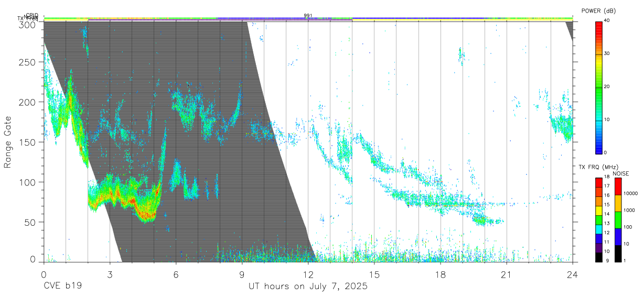Screen dimensions: 644x297
Task: Click the 100 tick on Range Gate axis
Action: pyautogui.click(x=27, y=182)
